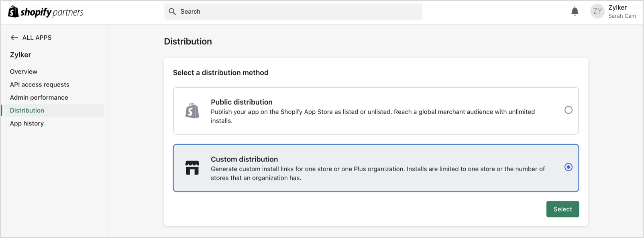Open Overview in the sidebar
The image size is (644, 238).
(24, 72)
